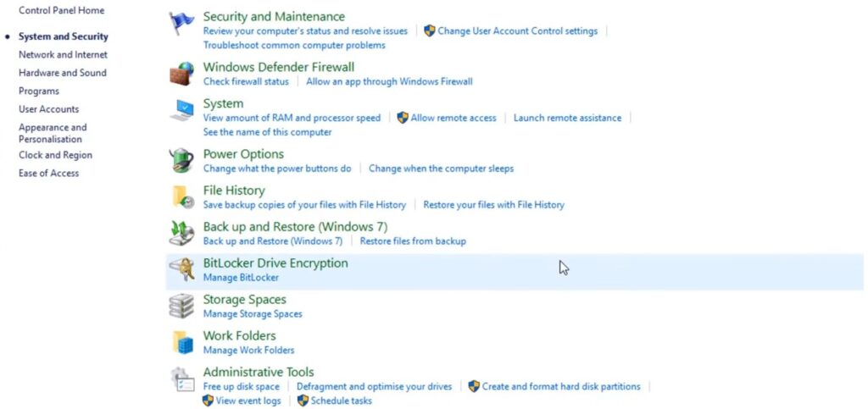Screen dimensions: 868x409
Task: Select Restore files from backup
Action: 413,241
